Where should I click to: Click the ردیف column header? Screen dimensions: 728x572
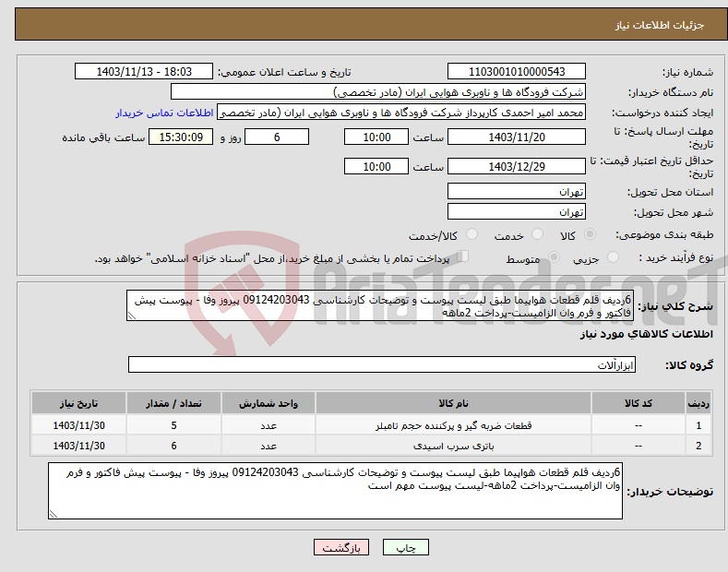click(698, 403)
